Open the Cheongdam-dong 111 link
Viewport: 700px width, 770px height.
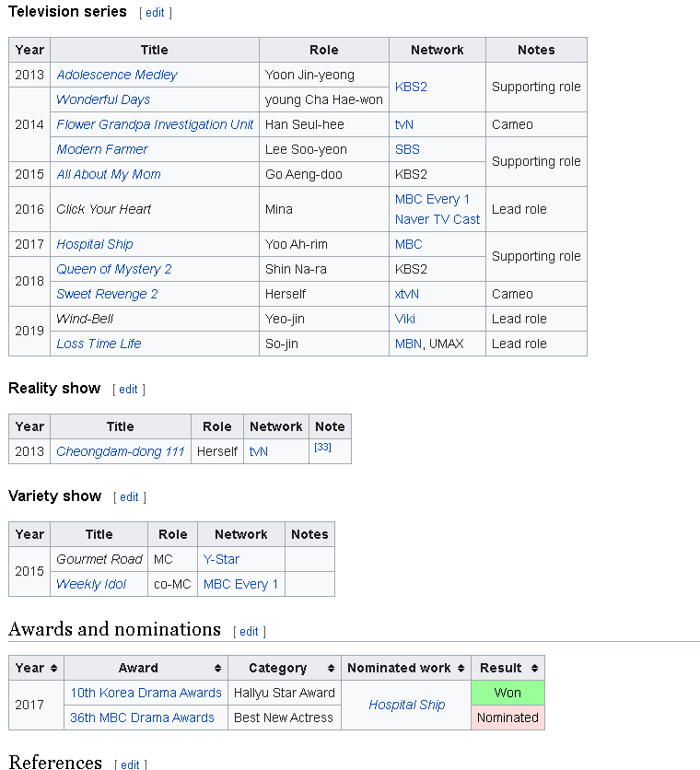(121, 451)
